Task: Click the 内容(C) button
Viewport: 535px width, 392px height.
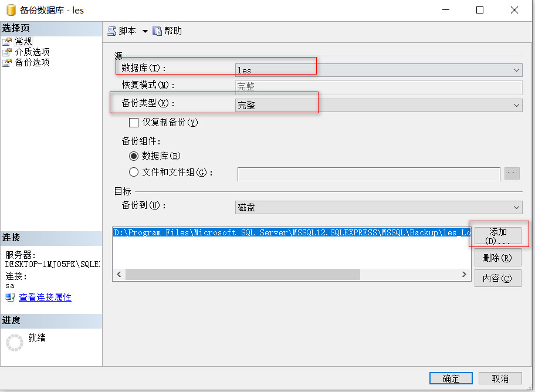Action: 498,278
